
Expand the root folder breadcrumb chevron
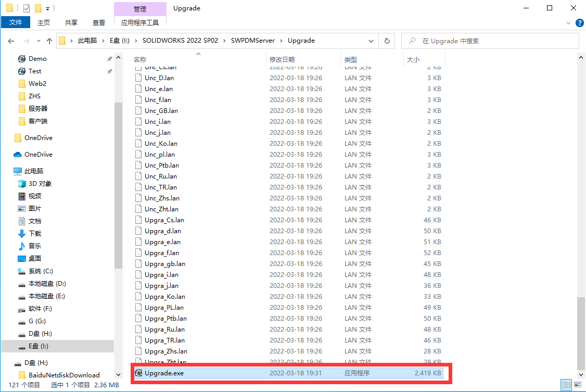(71, 41)
